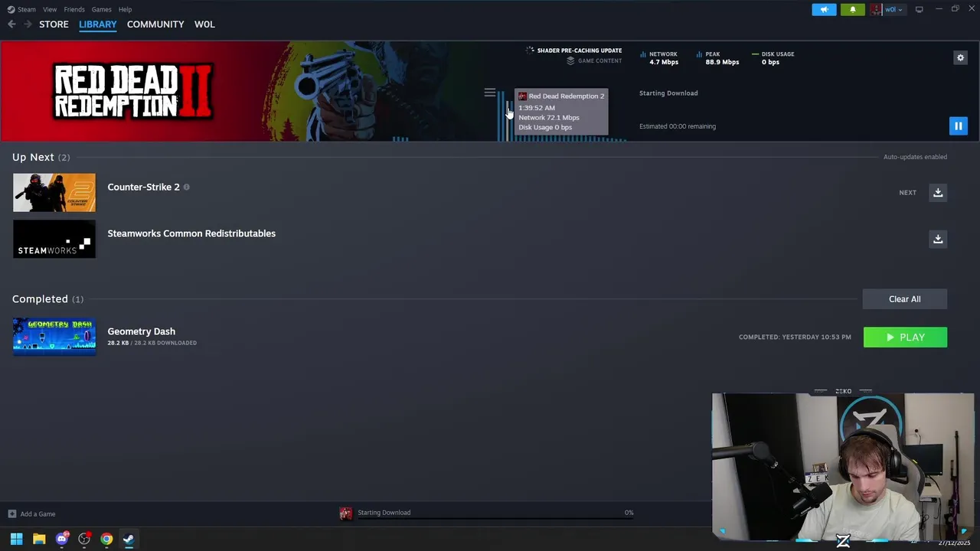980x551 pixels.
Task: Open Google Chrome from the taskbar
Action: coord(106,539)
